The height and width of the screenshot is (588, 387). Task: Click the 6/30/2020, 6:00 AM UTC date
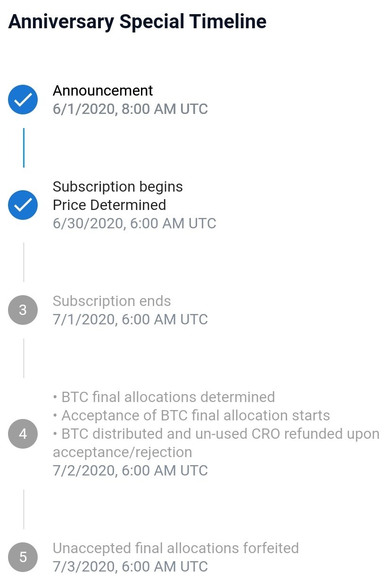coord(134,223)
